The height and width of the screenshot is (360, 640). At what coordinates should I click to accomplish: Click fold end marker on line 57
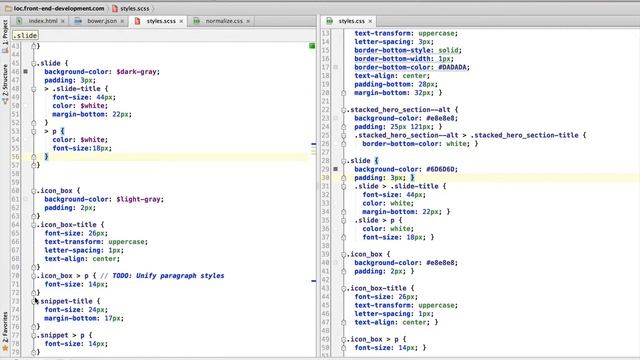point(33,165)
